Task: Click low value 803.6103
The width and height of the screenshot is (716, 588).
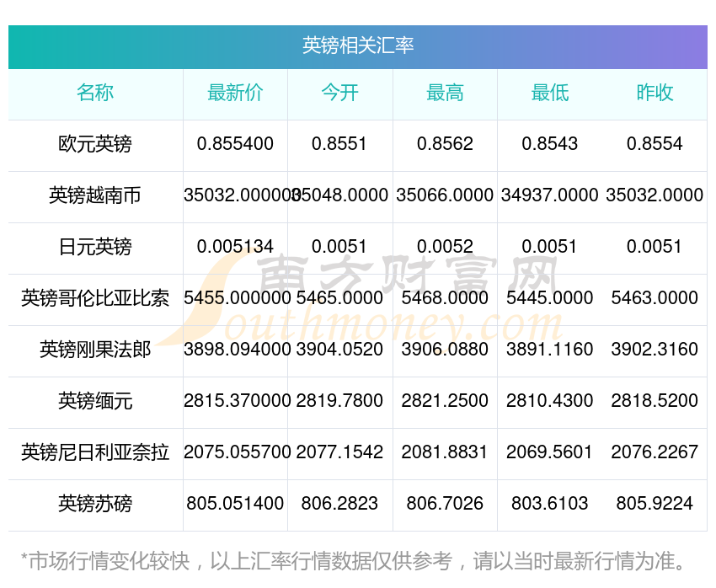Action: (x=550, y=503)
